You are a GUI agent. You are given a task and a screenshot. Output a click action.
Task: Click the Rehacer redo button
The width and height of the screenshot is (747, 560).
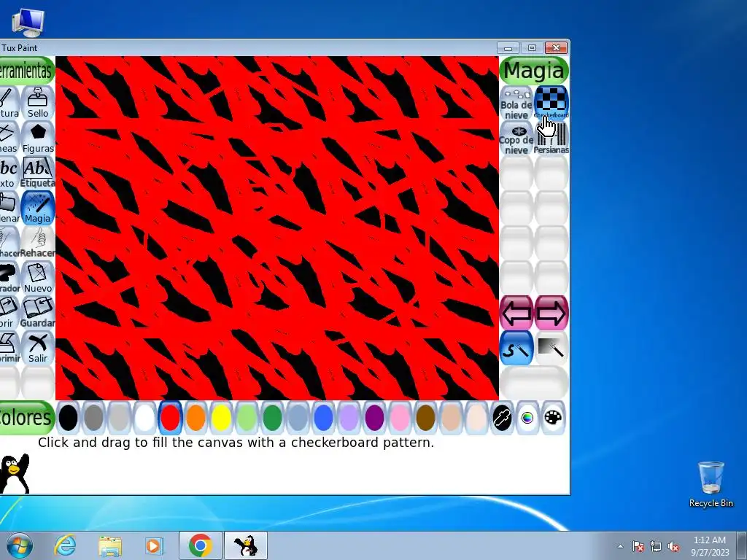(38, 243)
